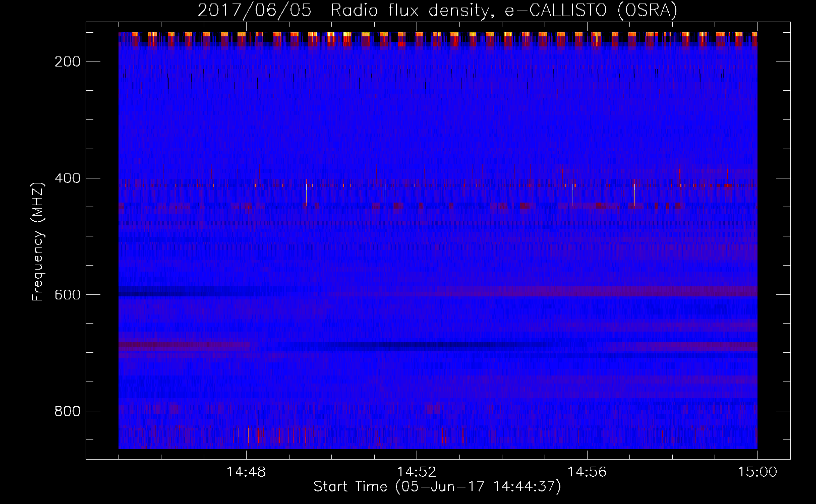This screenshot has width=816, height=504.
Task: Select the 400 frequency tick label
Action: pyautogui.click(x=67, y=178)
